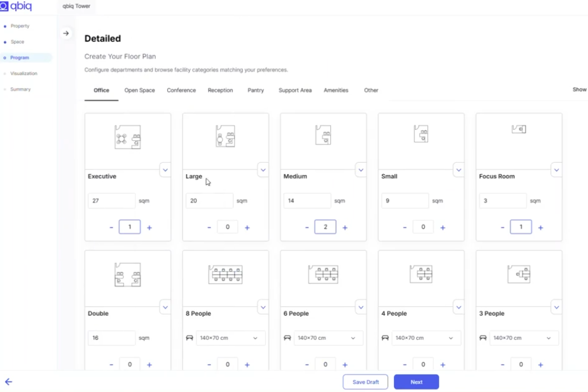This screenshot has width=588, height=392.
Task: Click the Small office sqm input field
Action: coord(405,201)
